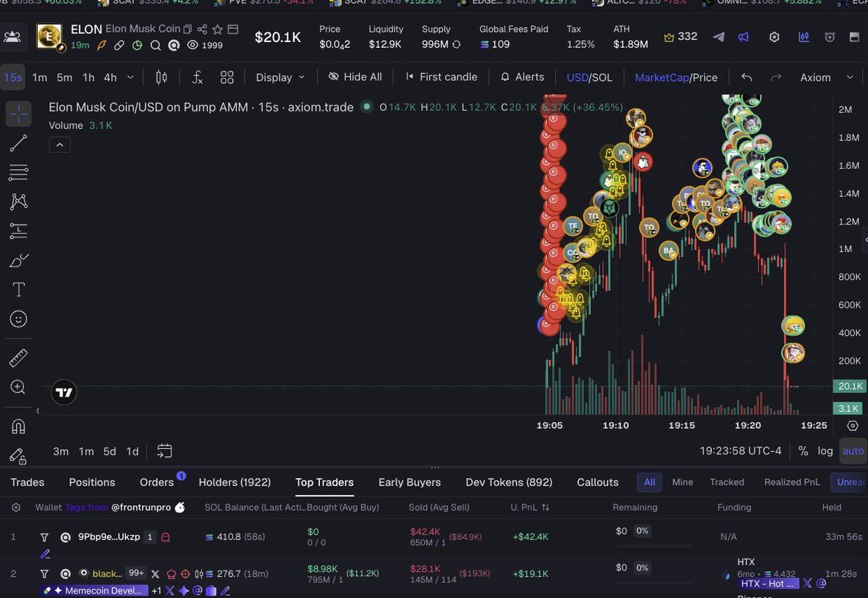Screen dimensions: 868x598
Task: Toggle MarketCap/Price display
Action: coord(676,77)
